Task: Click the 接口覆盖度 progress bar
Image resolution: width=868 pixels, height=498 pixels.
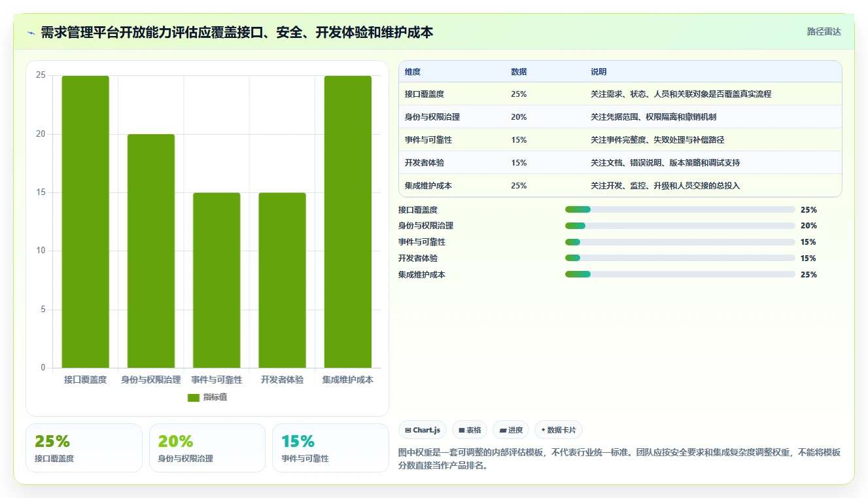Action: click(680, 209)
